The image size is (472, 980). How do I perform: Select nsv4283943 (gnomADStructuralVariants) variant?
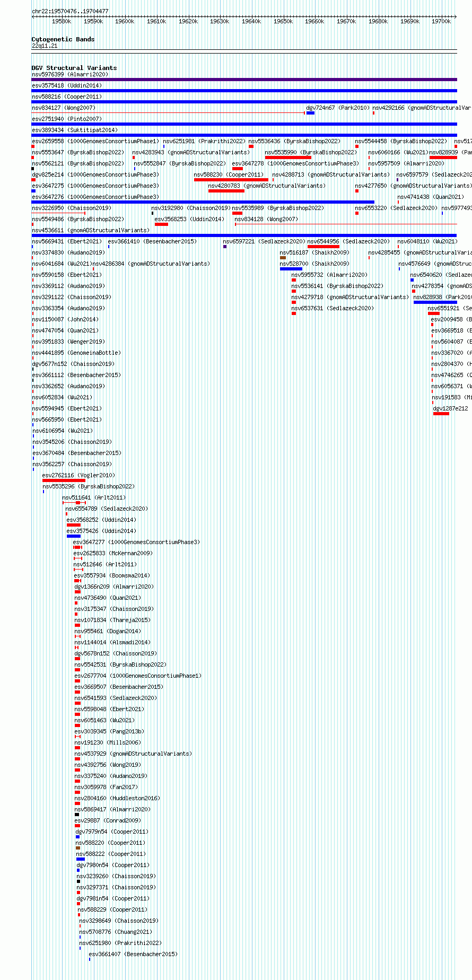[191, 152]
